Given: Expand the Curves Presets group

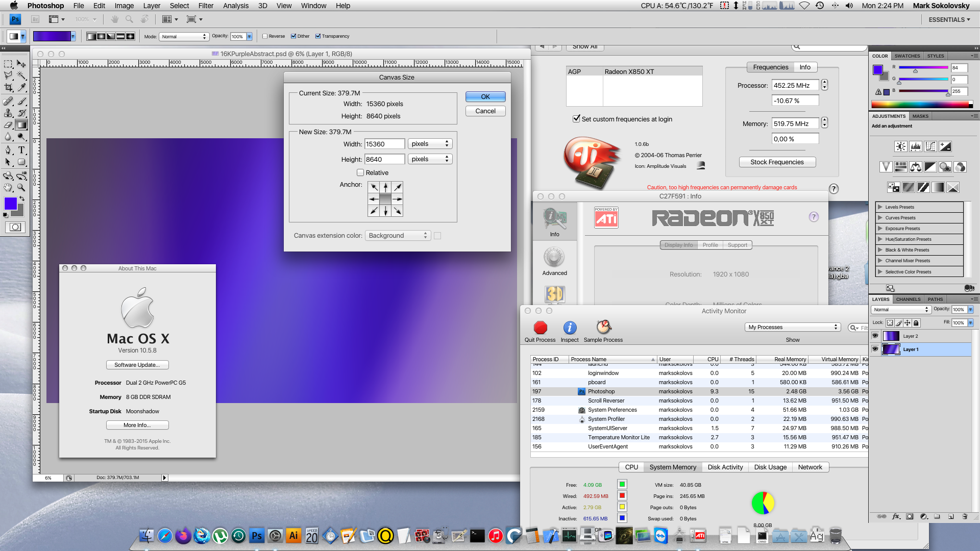Looking at the screenshot, I should 880,217.
